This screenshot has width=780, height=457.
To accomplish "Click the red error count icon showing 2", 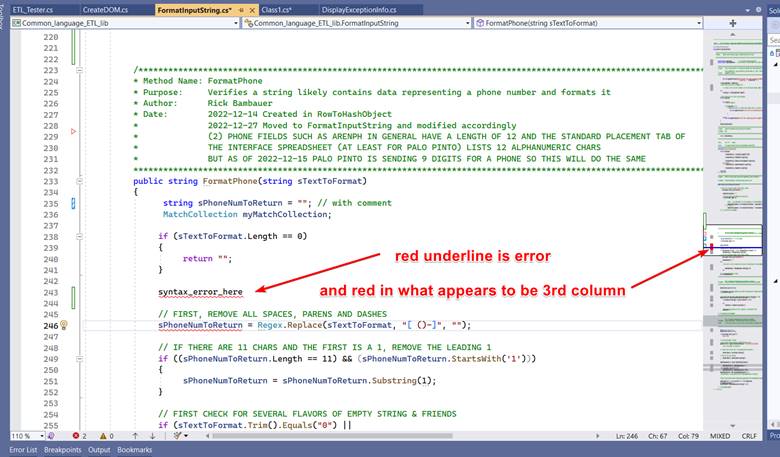I will (76, 436).
